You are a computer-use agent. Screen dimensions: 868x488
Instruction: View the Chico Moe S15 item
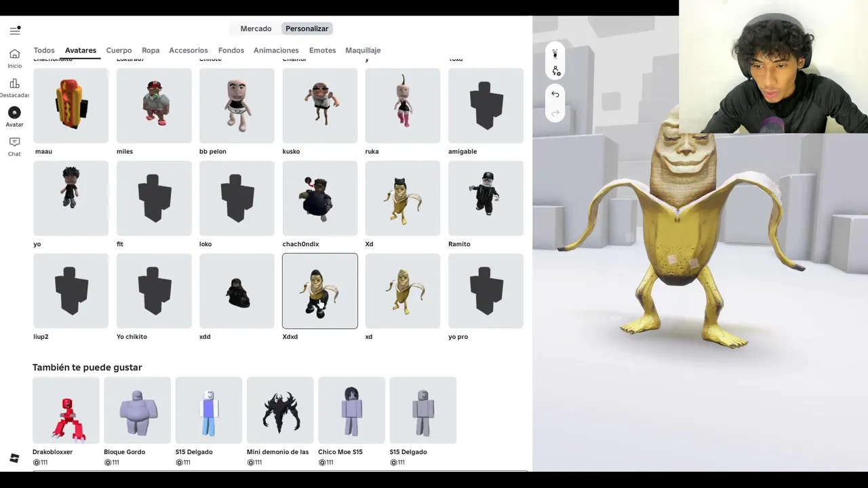coord(351,411)
